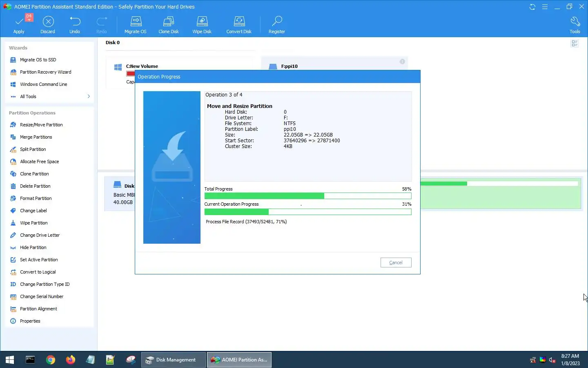Click the Apply toolbar icon
The height and width of the screenshot is (368, 588).
(19, 25)
